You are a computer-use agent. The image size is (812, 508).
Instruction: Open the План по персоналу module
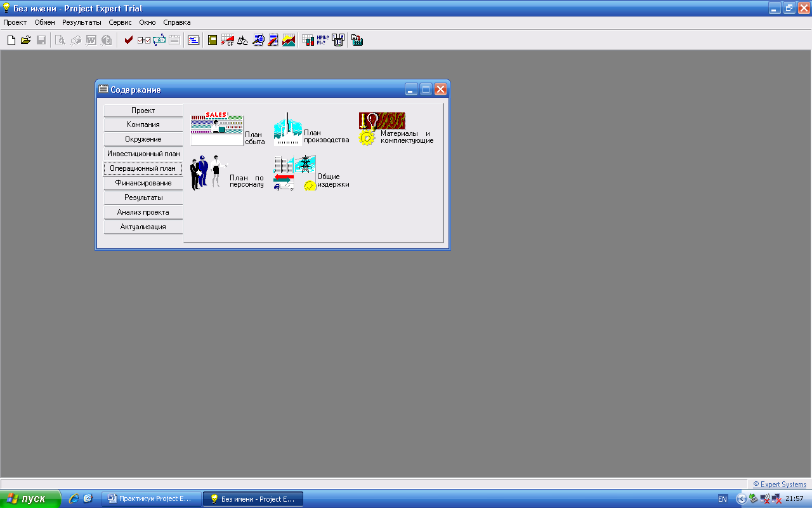pyautogui.click(x=227, y=172)
